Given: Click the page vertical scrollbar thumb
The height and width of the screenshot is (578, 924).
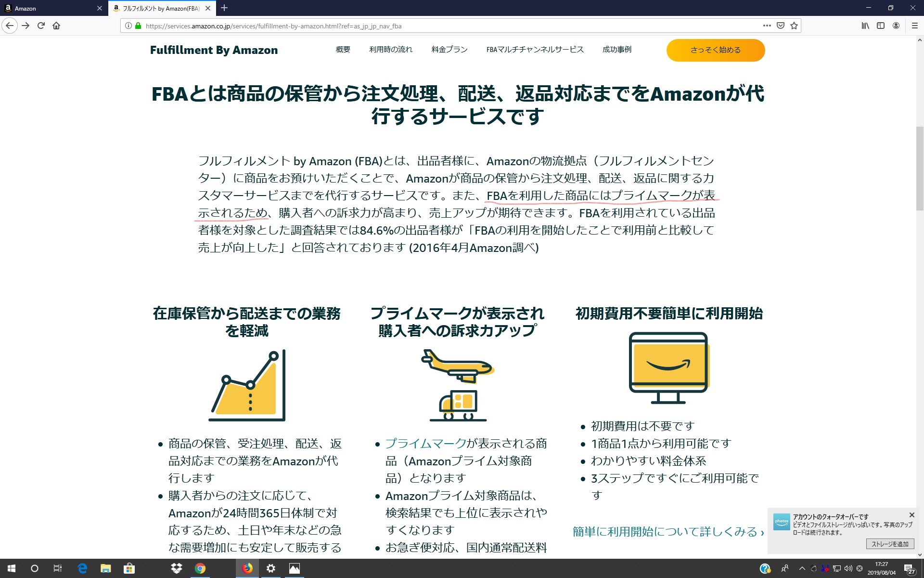Looking at the screenshot, I should click(x=920, y=169).
